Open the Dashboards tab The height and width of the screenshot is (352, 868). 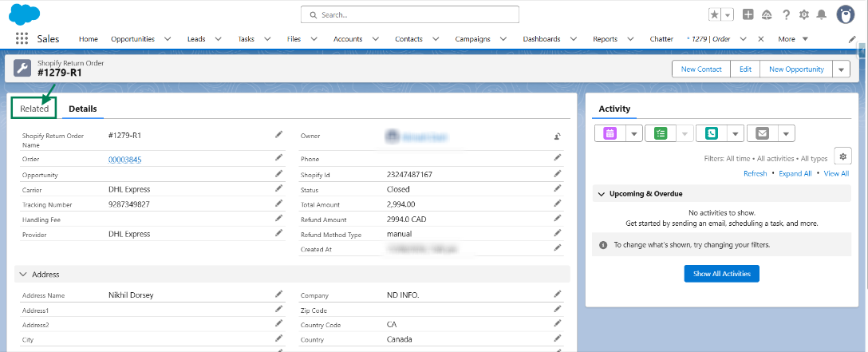coord(542,39)
